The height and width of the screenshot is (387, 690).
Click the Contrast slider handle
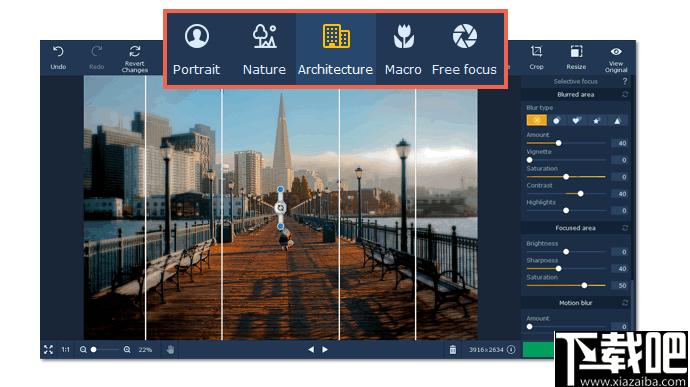click(580, 194)
